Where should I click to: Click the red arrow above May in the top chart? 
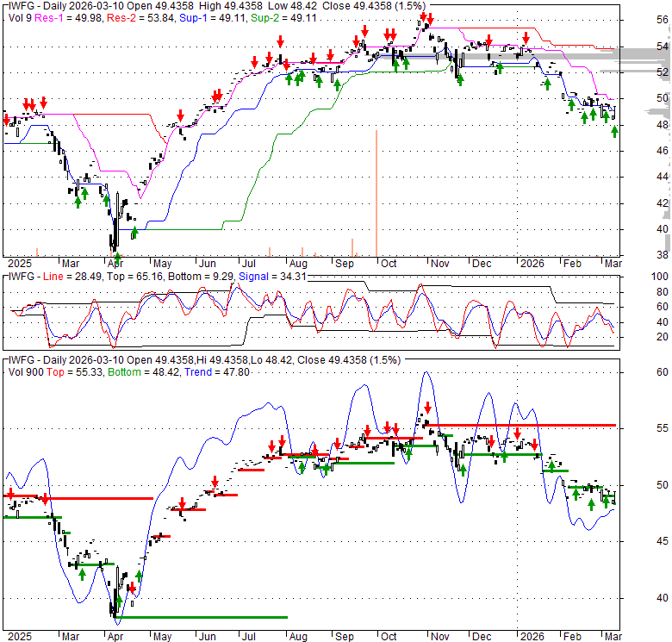180,115
